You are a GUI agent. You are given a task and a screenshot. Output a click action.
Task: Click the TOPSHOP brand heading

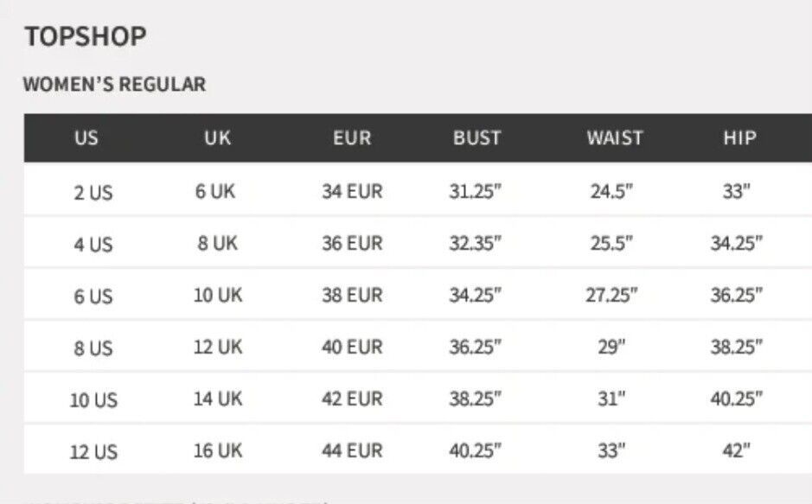pos(86,36)
